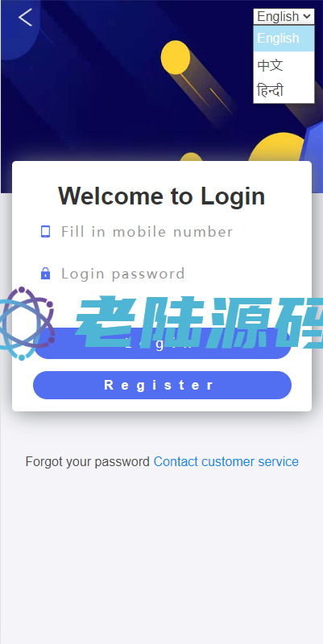Click the yellow comet graphic in banner
323x644 pixels.
tap(176, 57)
